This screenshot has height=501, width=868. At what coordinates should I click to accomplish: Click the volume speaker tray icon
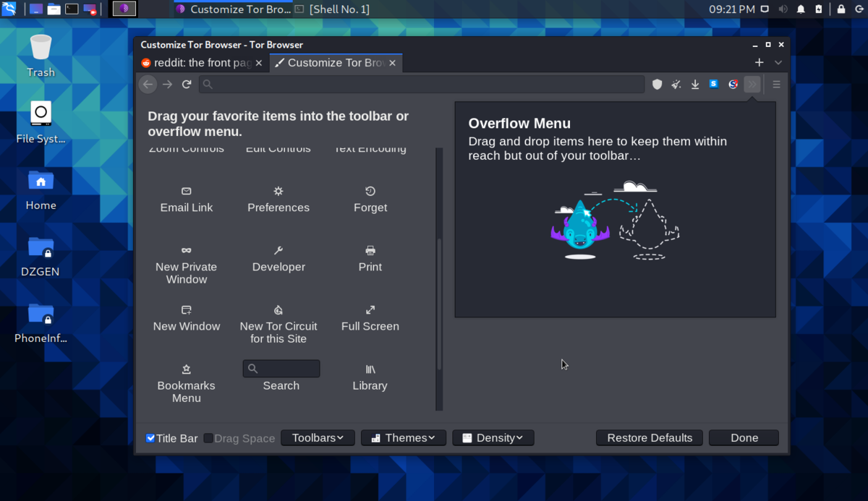(x=783, y=9)
